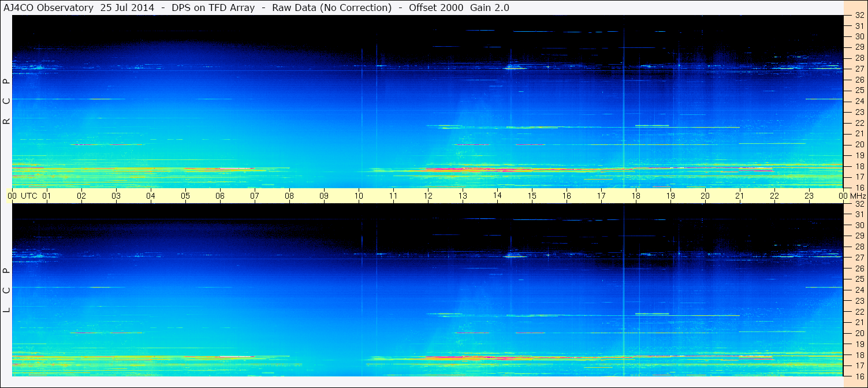Viewport: 868px width, 388px height.
Task: Select the 06 hour tick on time axis
Action: click(x=220, y=196)
